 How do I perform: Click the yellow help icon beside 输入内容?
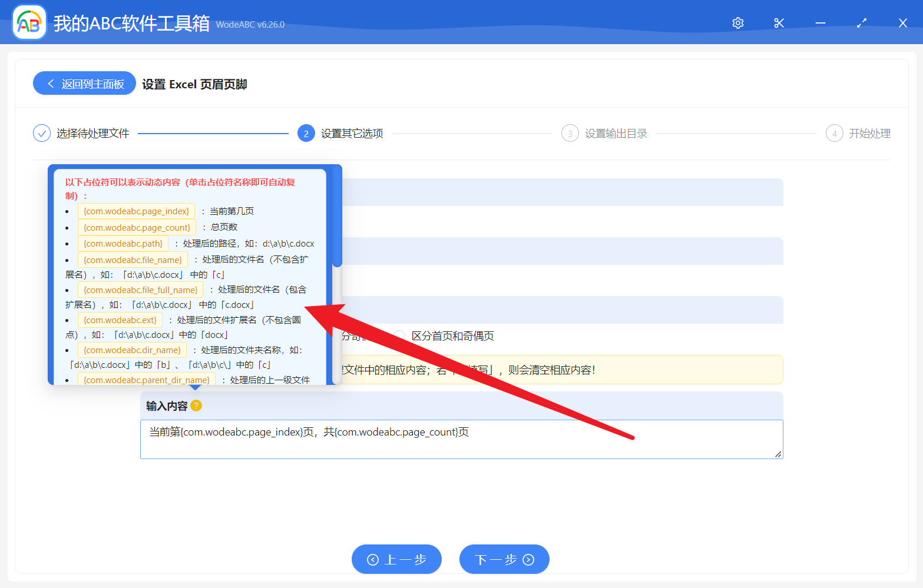(197, 406)
